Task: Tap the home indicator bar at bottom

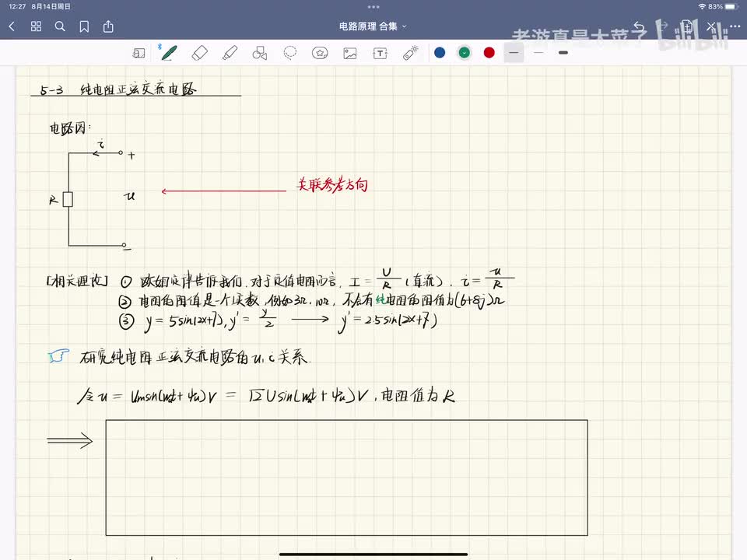Action: [373, 555]
